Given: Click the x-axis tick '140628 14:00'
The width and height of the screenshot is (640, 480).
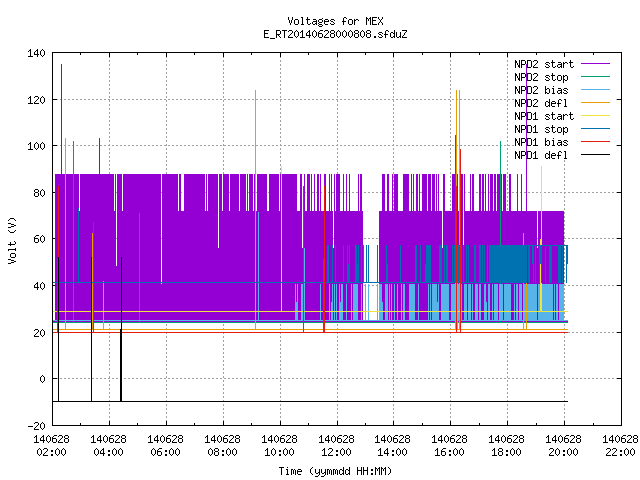Looking at the screenshot, I should tap(393, 446).
